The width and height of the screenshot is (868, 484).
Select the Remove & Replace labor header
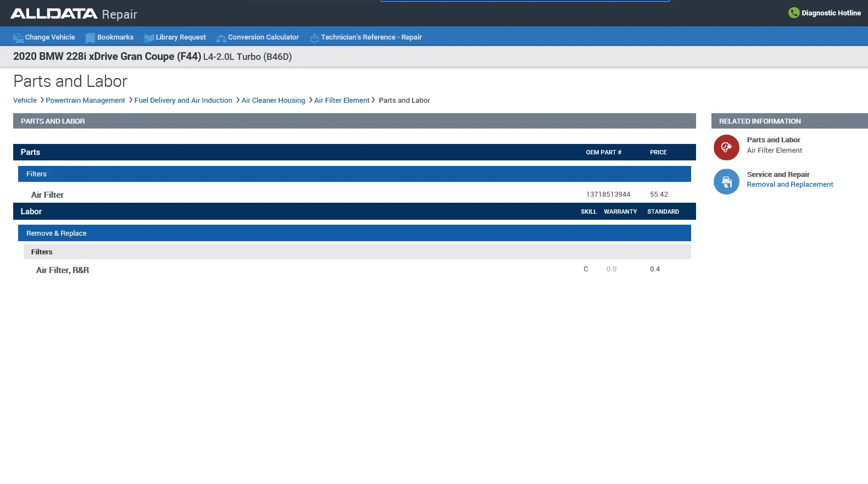pyautogui.click(x=354, y=233)
